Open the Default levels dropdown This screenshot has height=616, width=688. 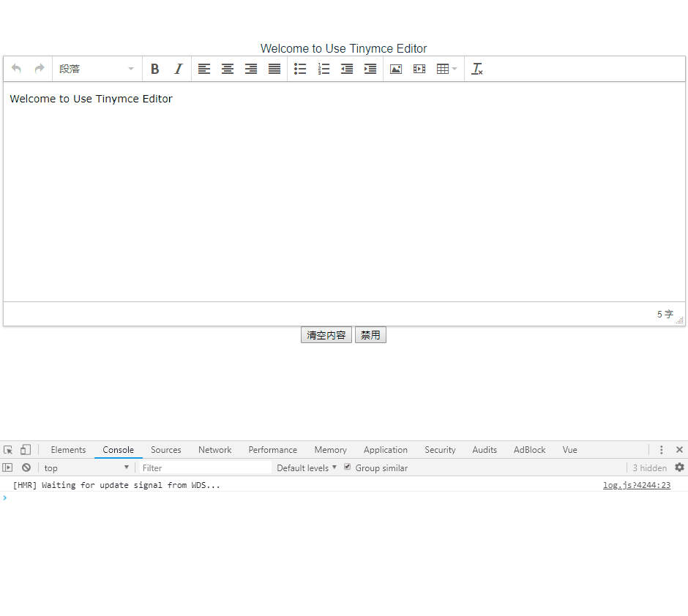point(307,467)
